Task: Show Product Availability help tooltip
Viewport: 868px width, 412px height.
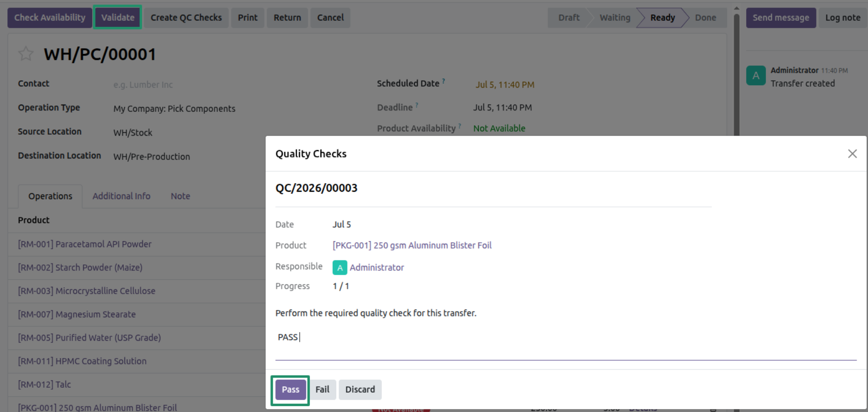Action: [x=460, y=126]
